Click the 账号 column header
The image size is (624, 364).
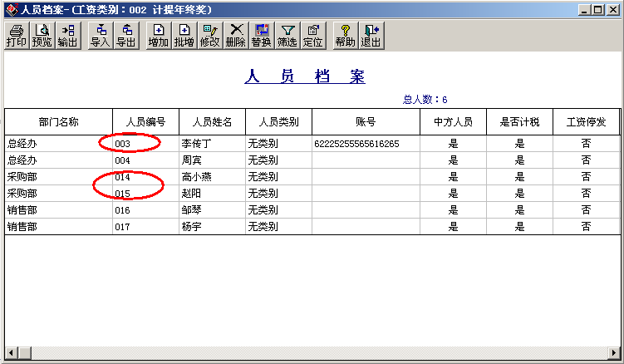[x=366, y=122]
